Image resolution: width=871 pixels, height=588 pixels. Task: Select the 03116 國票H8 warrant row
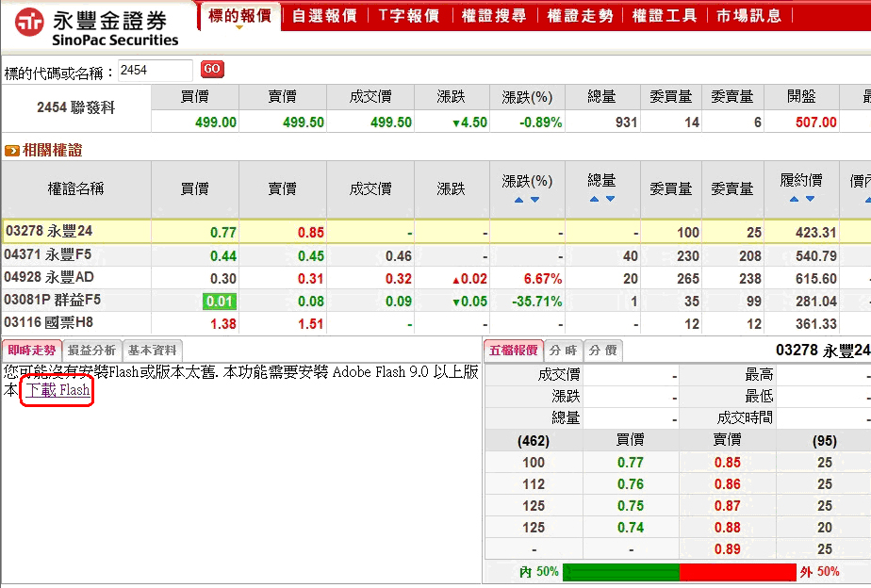coord(436,323)
